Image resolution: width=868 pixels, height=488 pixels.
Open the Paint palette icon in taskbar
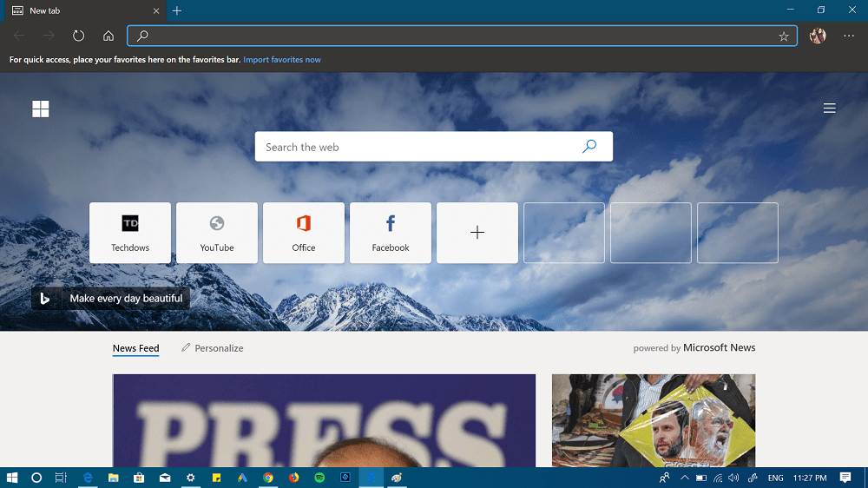point(397,478)
